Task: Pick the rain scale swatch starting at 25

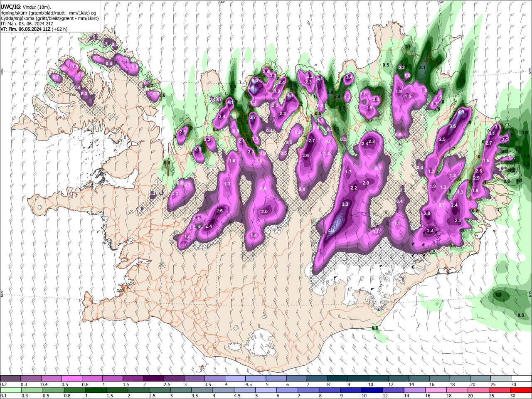Action: coord(500,390)
